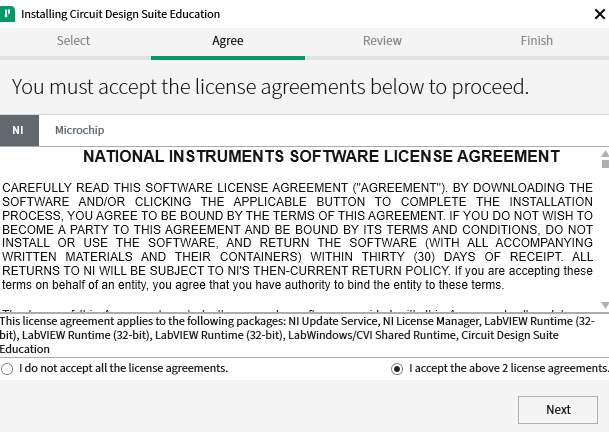Choose I do not accept all license agreements

(x=7, y=368)
